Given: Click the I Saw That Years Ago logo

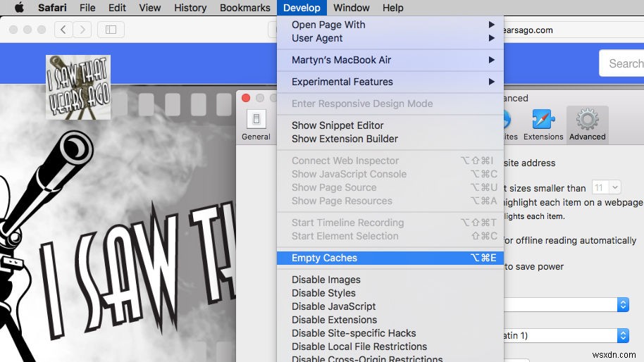Looking at the screenshot, I should [x=78, y=87].
